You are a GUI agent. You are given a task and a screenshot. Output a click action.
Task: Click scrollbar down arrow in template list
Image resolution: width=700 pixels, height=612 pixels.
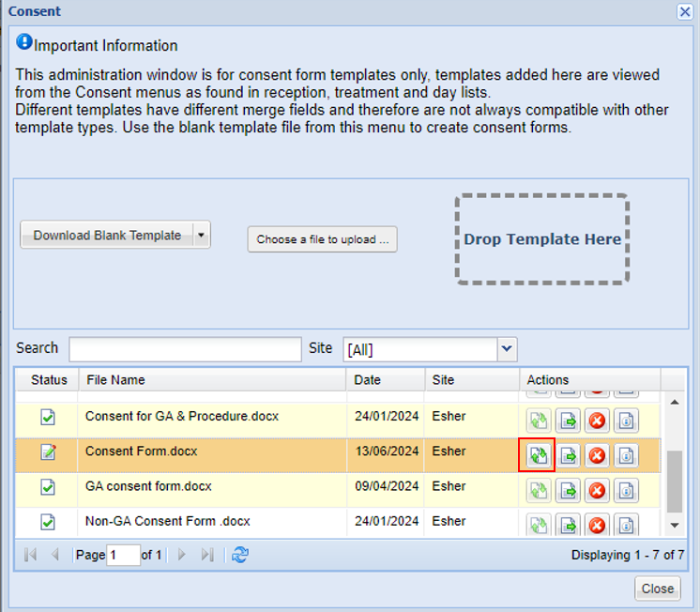pyautogui.click(x=675, y=526)
